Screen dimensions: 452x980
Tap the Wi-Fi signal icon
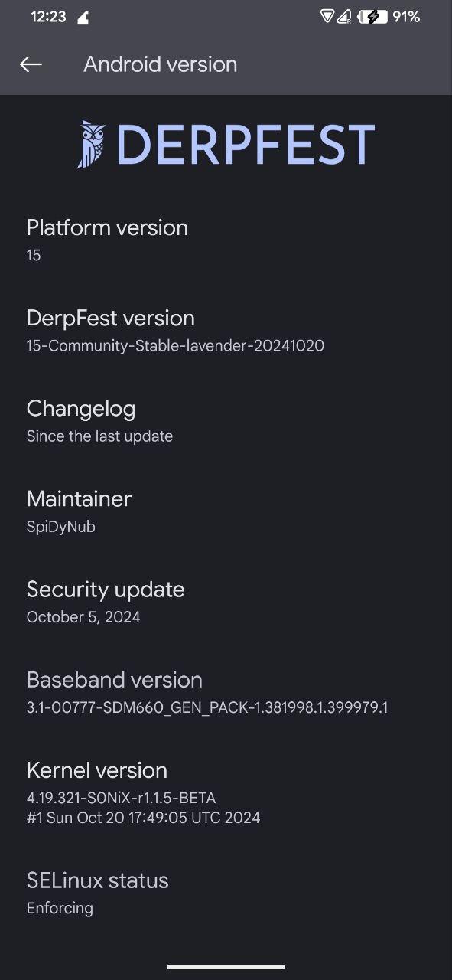327,17
